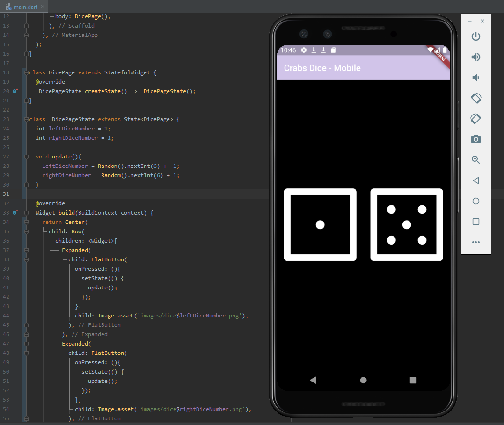This screenshot has width=504, height=425.
Task: Click 'void update(){' method signature
Action: point(58,157)
